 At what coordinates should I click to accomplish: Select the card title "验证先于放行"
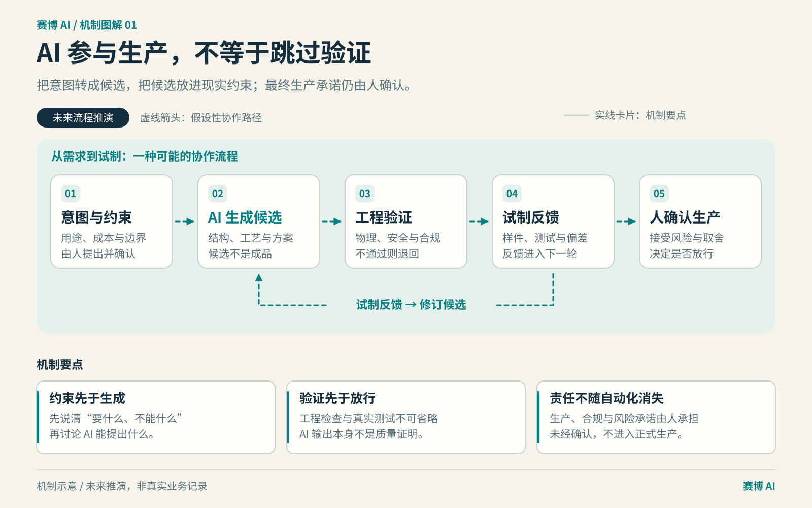pyautogui.click(x=337, y=398)
